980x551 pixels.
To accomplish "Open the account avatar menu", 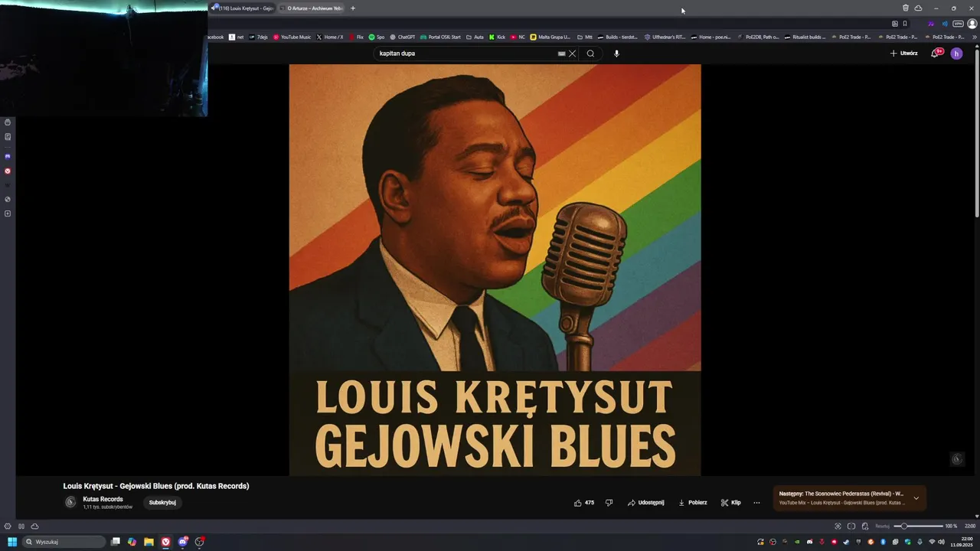I will (956, 54).
